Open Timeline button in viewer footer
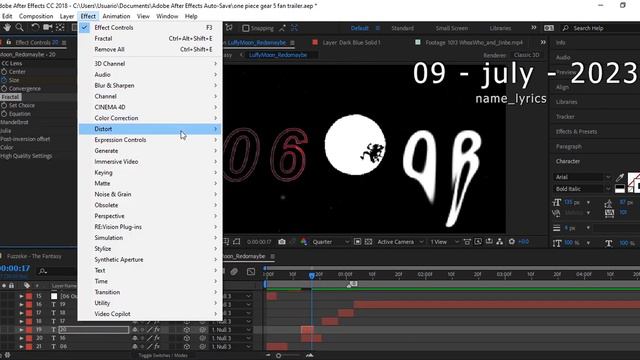Viewport: 640px width, 360px height. (489, 242)
